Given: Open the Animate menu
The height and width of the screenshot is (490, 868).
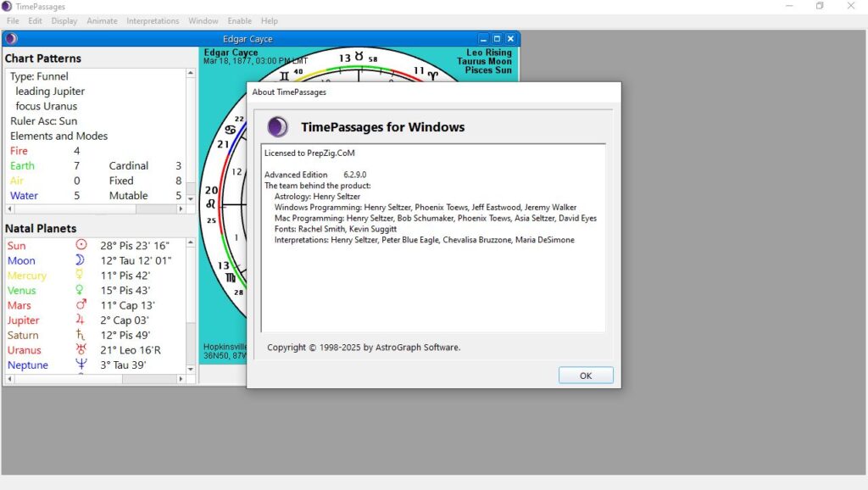Looking at the screenshot, I should (102, 21).
